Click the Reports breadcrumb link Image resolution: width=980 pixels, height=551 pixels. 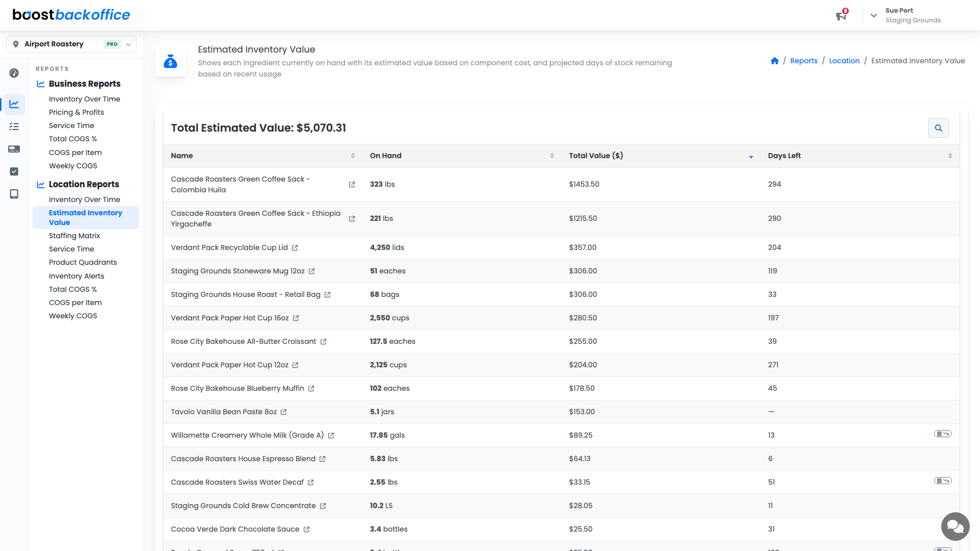(804, 61)
